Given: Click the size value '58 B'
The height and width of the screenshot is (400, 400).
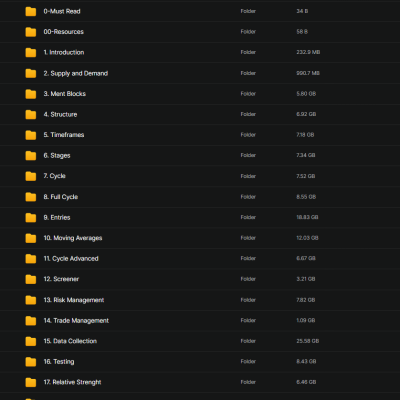Looking at the screenshot, I should tap(302, 32).
